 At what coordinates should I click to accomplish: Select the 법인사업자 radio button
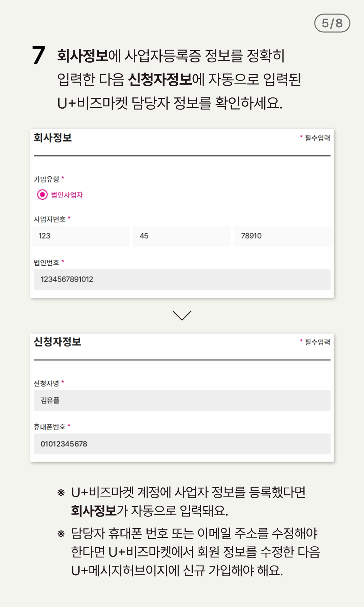pos(42,195)
